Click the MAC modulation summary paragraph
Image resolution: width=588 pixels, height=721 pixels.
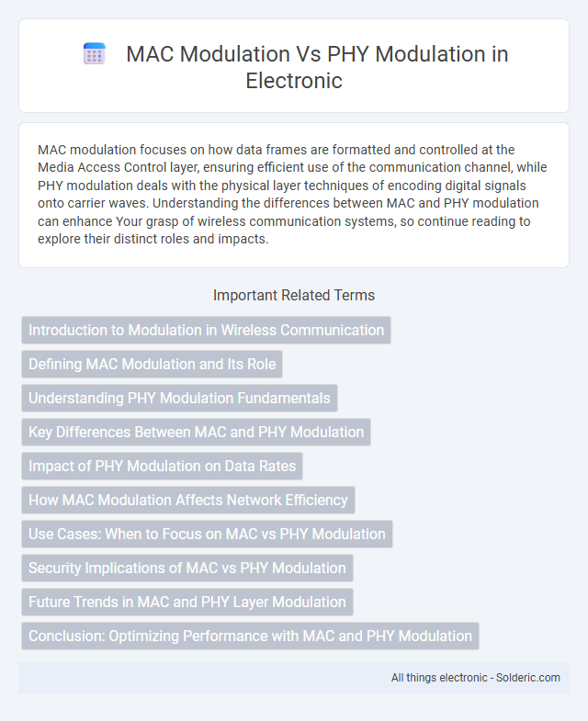[292, 195]
